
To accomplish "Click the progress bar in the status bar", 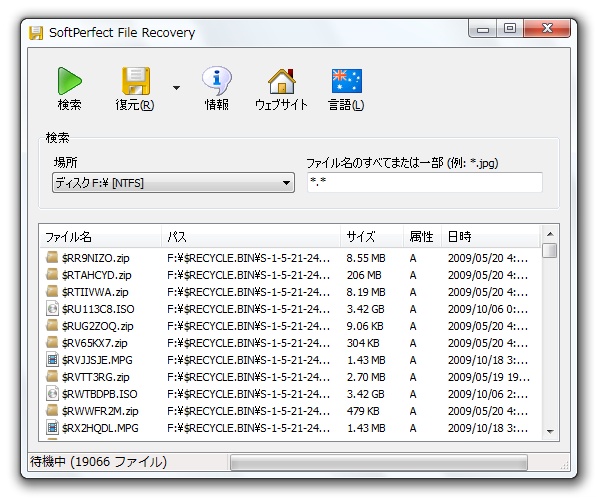I will pyautogui.click(x=379, y=462).
